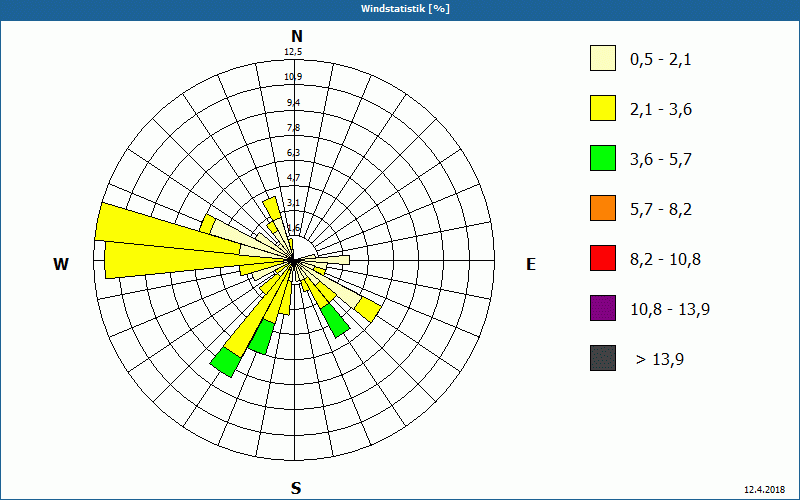Click the '4,7' radial axis value

coord(293,178)
